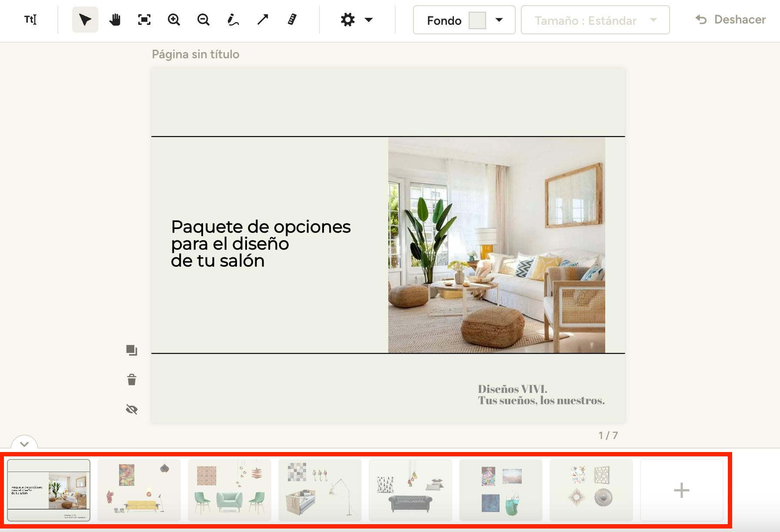780x532 pixels.
Task: Pick the arrow line drawing tool
Action: point(263,20)
